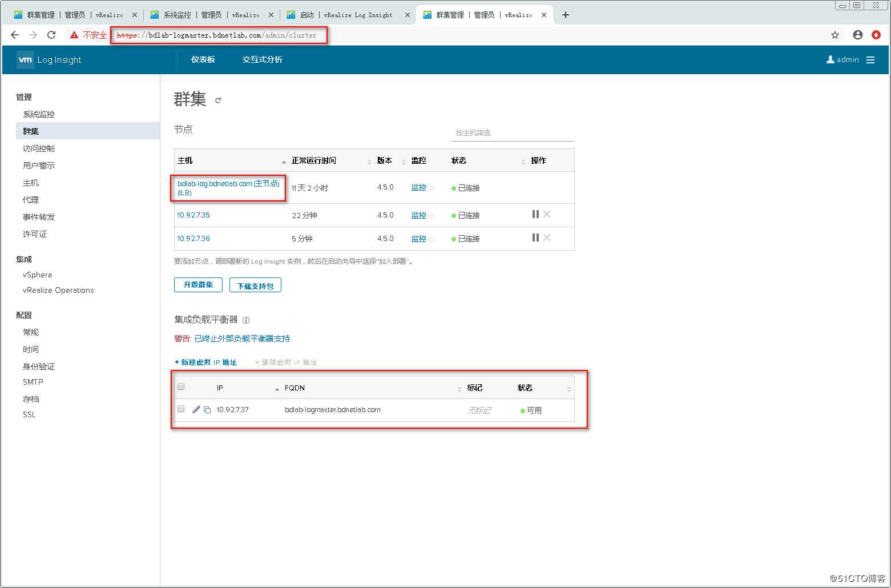This screenshot has height=588, width=891.
Task: Reload the browser page
Action: (51, 35)
